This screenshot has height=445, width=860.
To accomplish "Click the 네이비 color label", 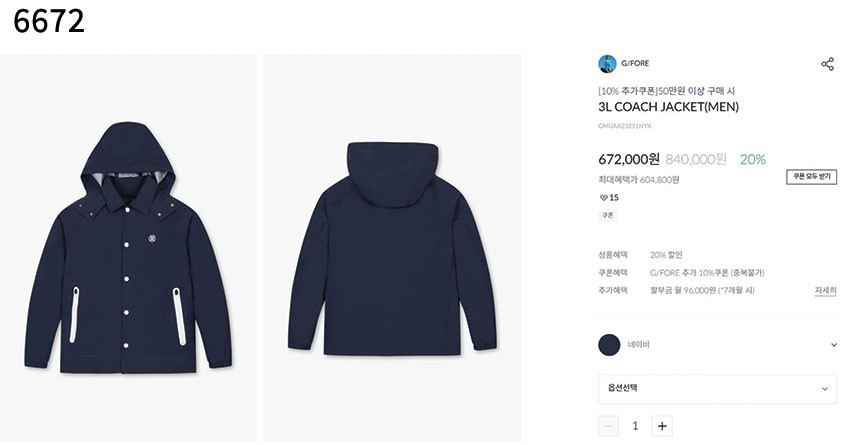I will click(638, 345).
